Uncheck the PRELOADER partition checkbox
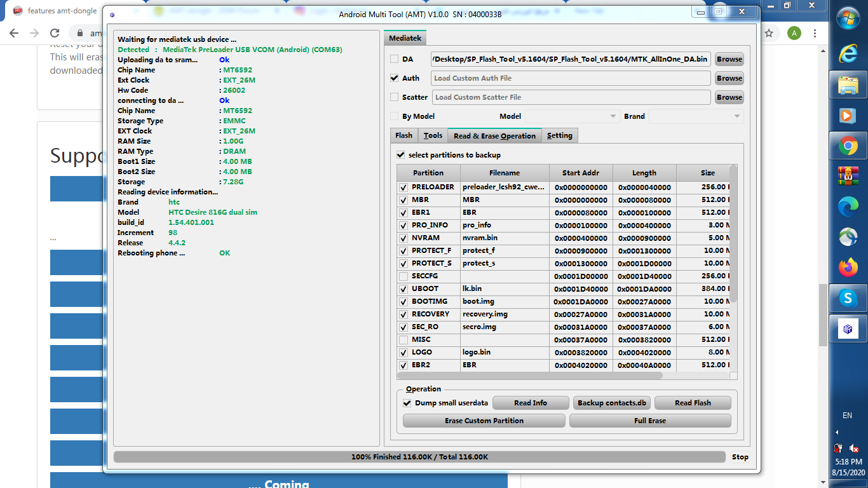Image resolution: width=868 pixels, height=488 pixels. tap(403, 187)
